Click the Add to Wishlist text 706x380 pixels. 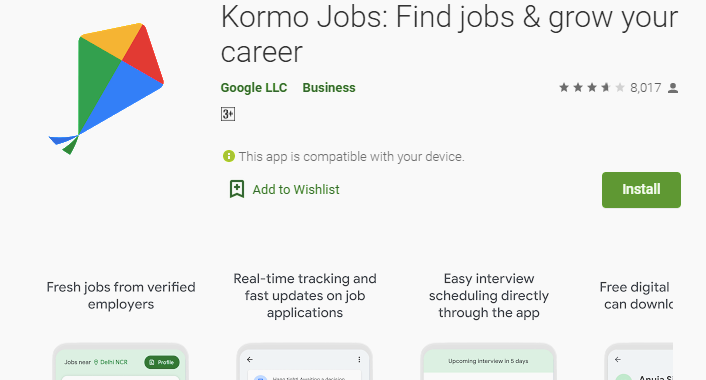coord(296,190)
